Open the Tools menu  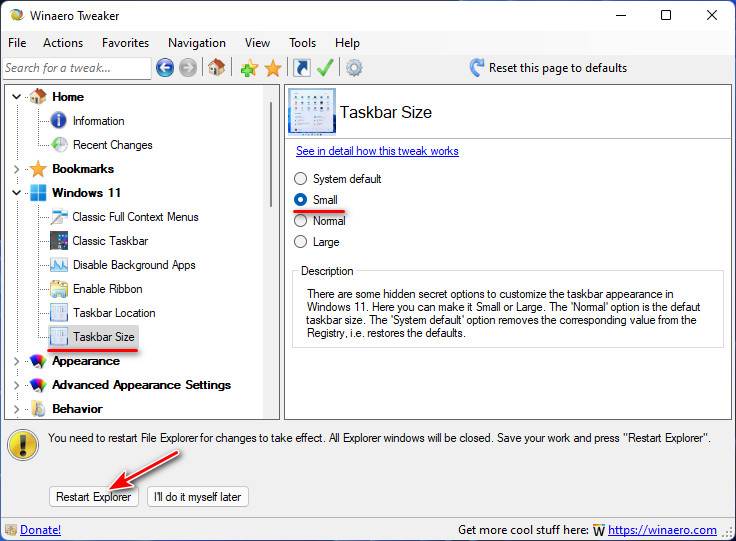click(x=302, y=43)
